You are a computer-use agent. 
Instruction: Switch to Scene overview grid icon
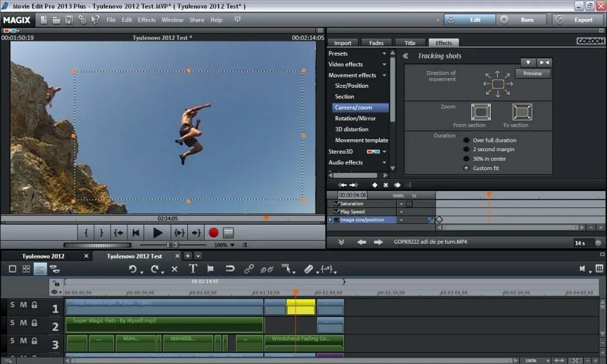26,269
